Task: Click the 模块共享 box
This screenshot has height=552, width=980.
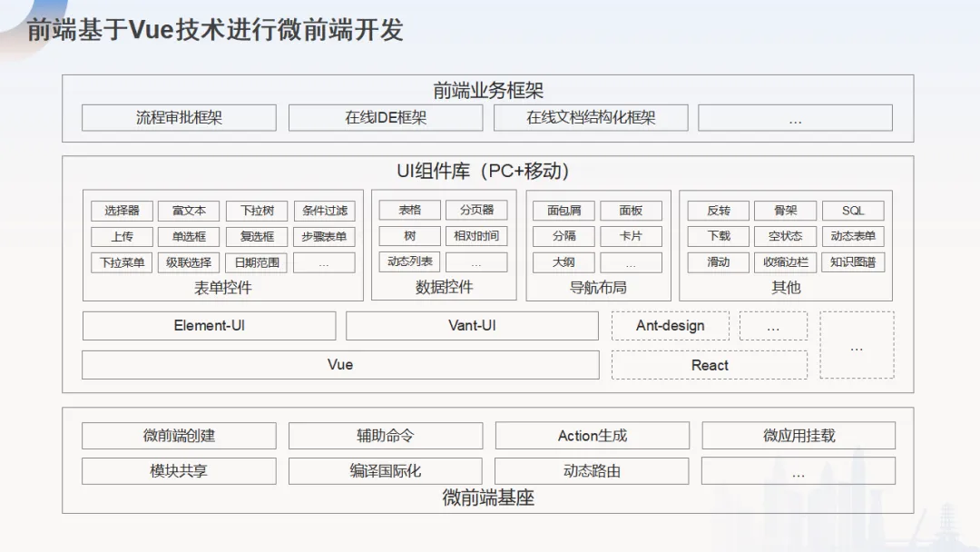Action: (x=179, y=471)
